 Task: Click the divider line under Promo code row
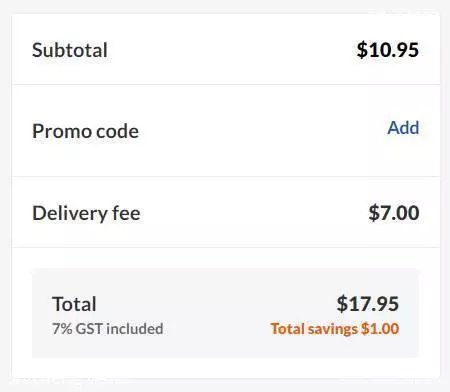tap(226, 176)
